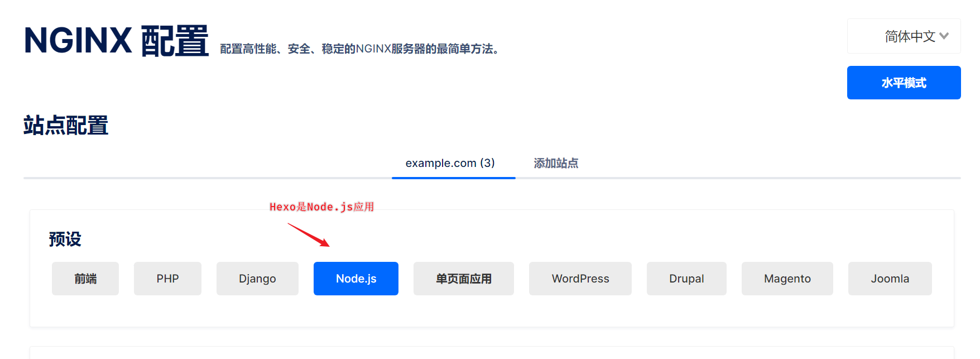The width and height of the screenshot is (980, 359).
Task: Choose the Django preset
Action: tap(257, 279)
